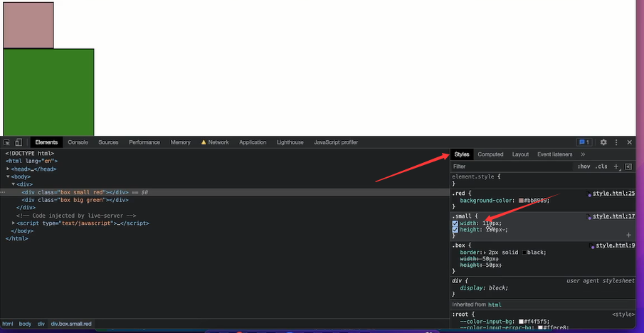Viewport: 644px width, 333px height.
Task: Click the div.box.small.red breadcrumb item
Action: coord(71,324)
